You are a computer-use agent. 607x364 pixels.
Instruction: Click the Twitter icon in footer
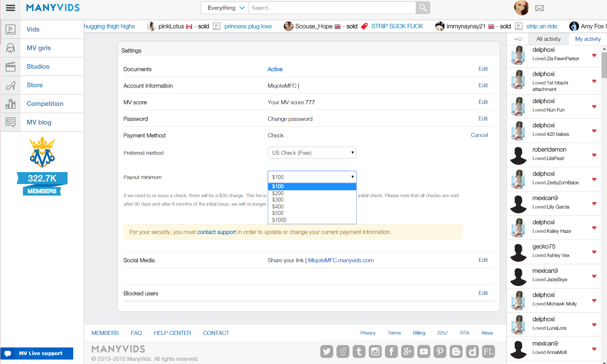click(327, 351)
